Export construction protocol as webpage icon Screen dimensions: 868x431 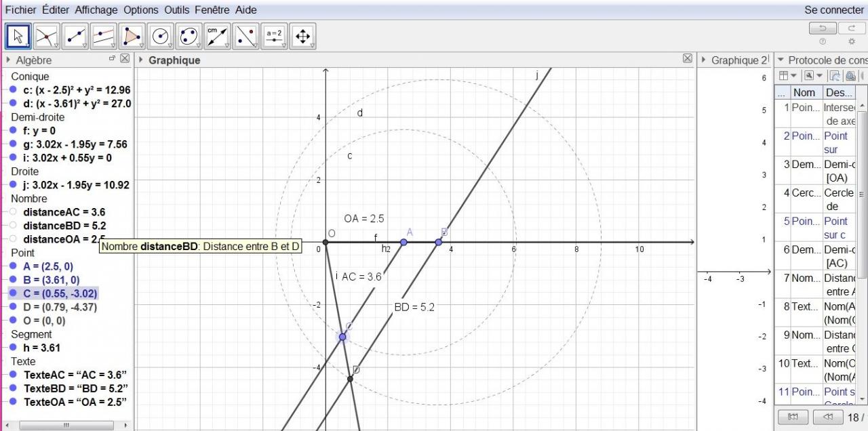[835, 75]
